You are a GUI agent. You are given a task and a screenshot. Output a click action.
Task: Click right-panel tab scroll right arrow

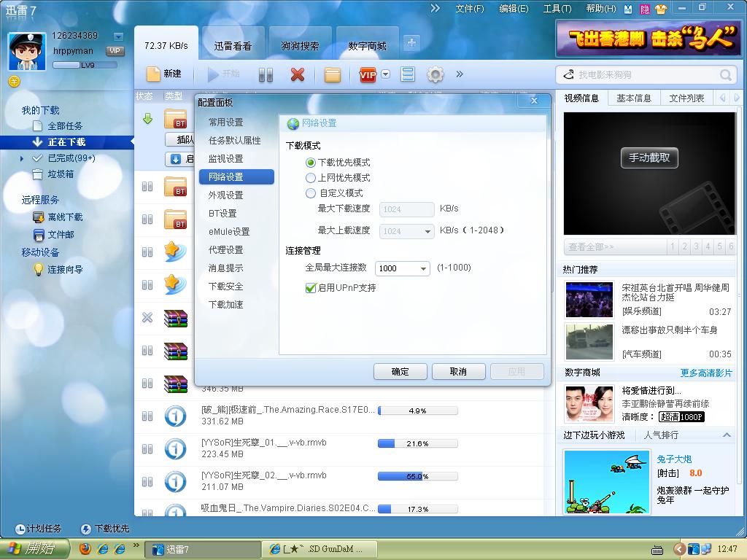click(x=737, y=98)
